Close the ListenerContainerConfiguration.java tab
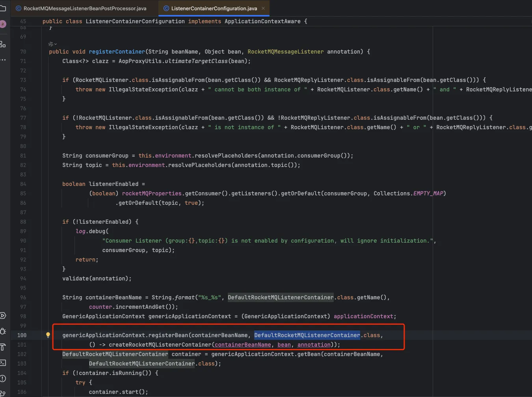 coord(263,8)
